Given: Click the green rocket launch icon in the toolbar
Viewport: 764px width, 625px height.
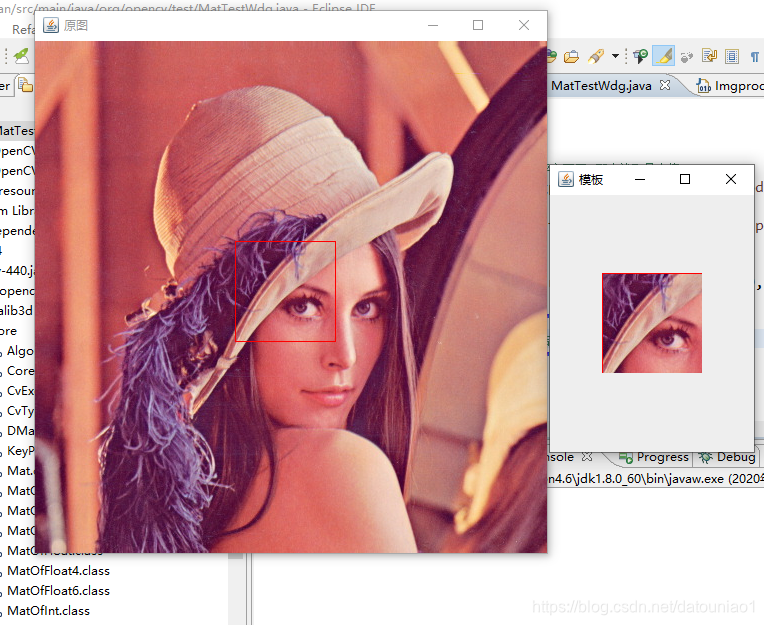Looking at the screenshot, I should point(21,56).
